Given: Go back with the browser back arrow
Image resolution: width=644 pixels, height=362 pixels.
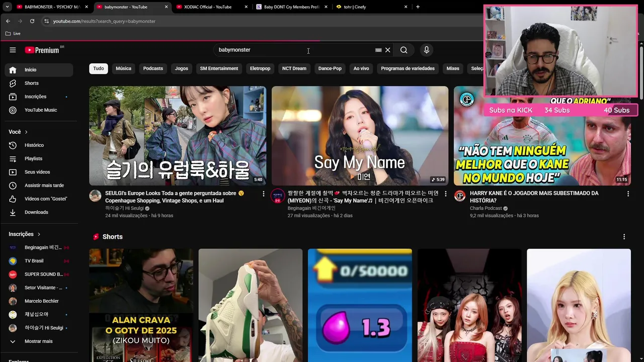Looking at the screenshot, I should pyautogui.click(x=8, y=21).
